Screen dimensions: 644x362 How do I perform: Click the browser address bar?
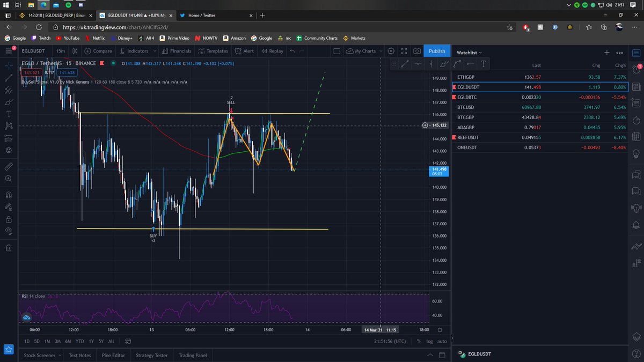click(x=279, y=27)
